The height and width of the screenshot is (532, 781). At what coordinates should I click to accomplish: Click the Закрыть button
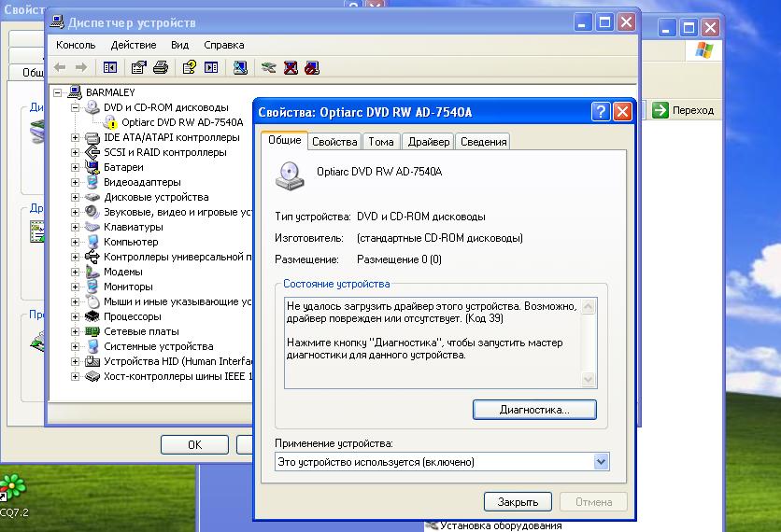(x=518, y=502)
